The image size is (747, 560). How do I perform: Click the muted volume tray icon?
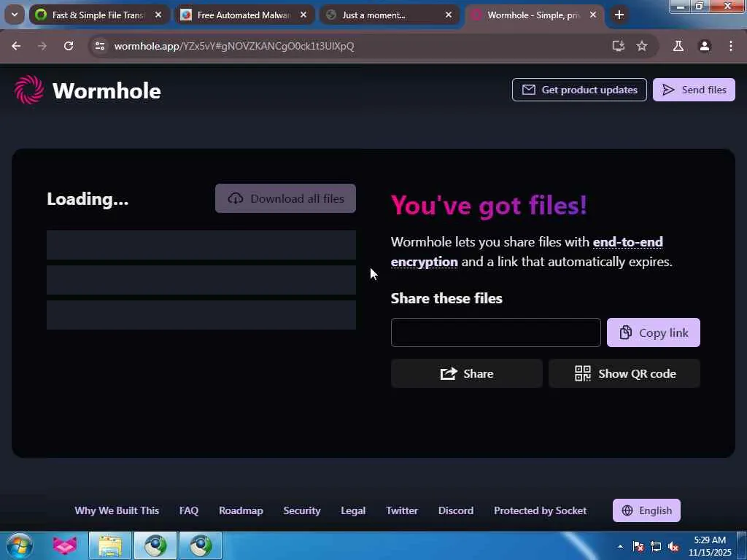pos(673,547)
